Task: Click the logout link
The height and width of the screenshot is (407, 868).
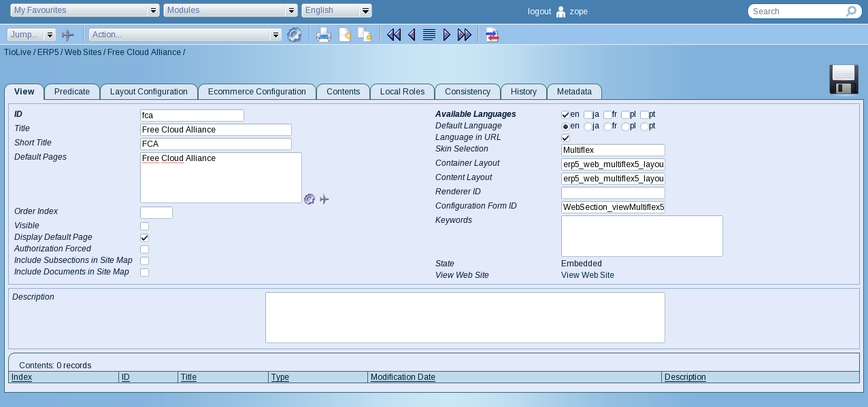Action: [539, 12]
